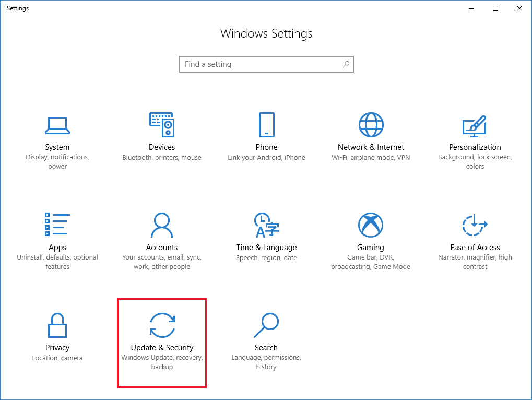Select the Ease of Access label
The height and width of the screenshot is (400, 532).
475,248
